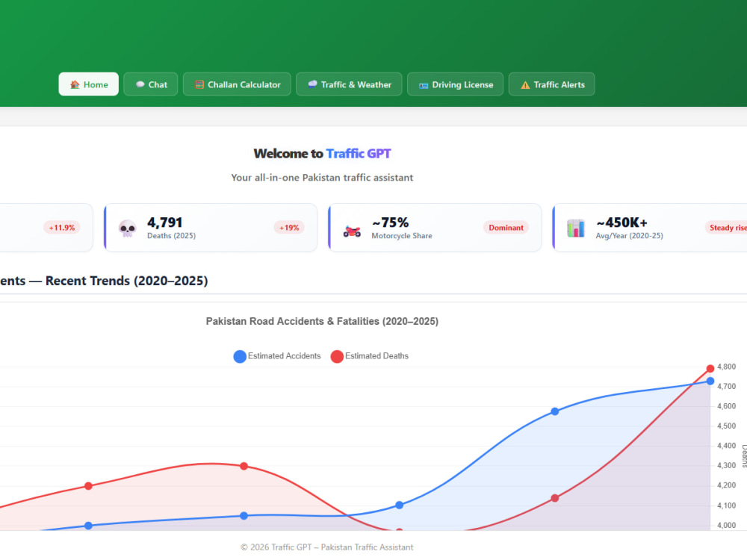Click the 4,500 axis tick label

tap(727, 426)
